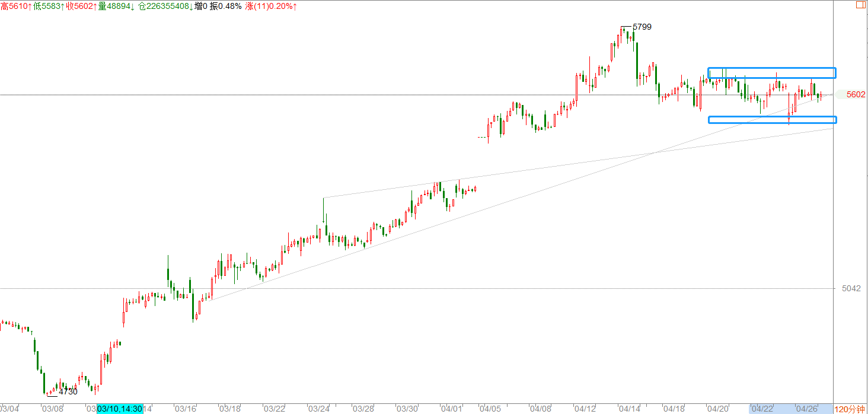Click the 04/05 date label
Viewport: 868px width, 414px height.
490,409
